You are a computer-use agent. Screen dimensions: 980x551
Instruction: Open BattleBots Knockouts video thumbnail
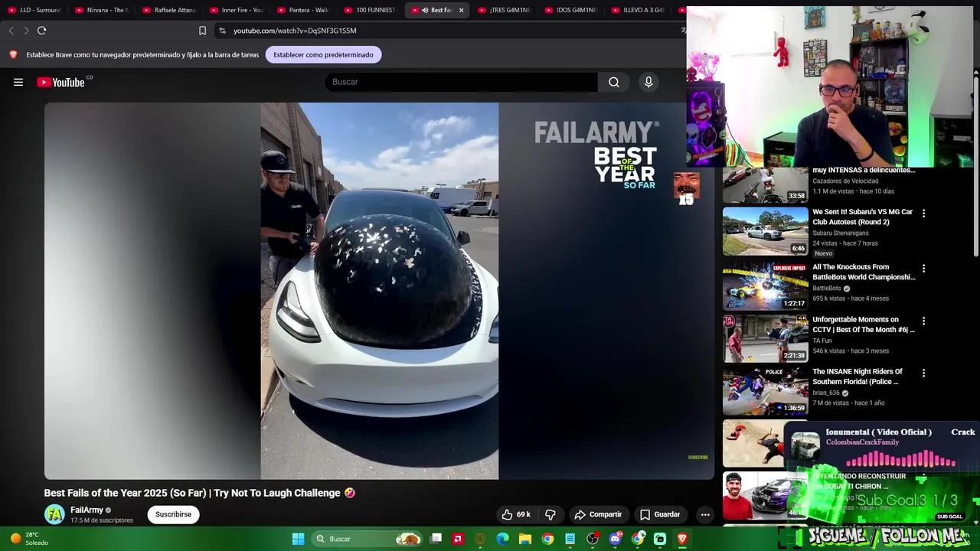[765, 285]
